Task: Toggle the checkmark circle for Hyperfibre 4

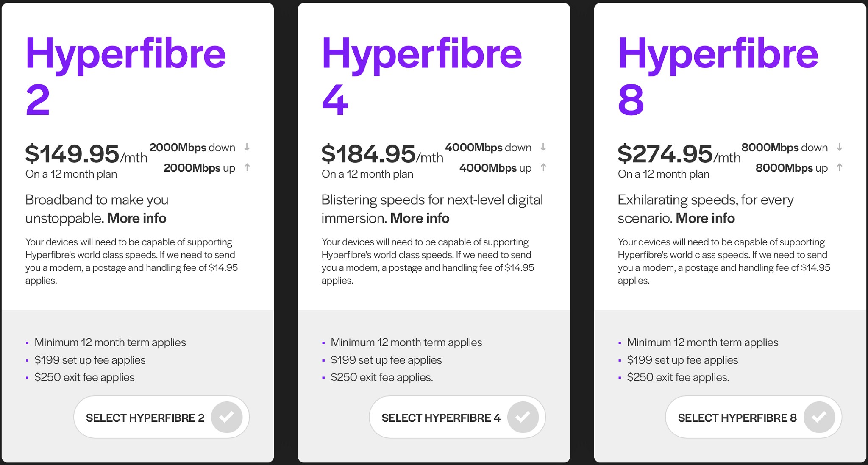Action: click(523, 417)
